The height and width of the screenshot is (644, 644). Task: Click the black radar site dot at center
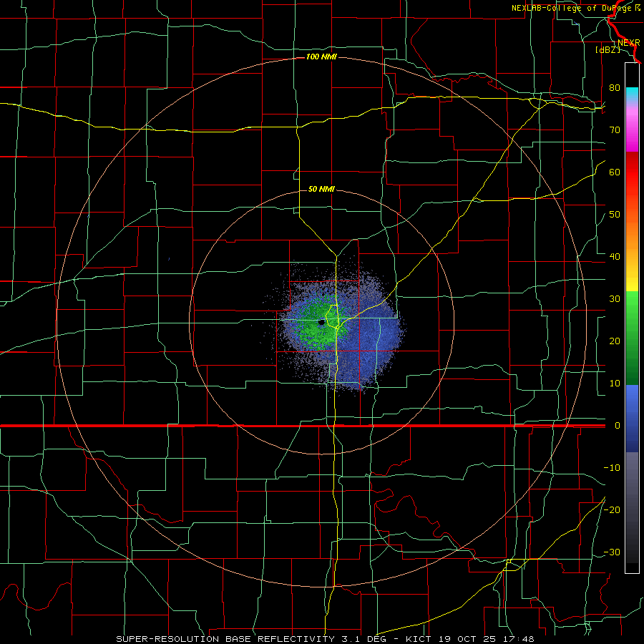tap(321, 323)
